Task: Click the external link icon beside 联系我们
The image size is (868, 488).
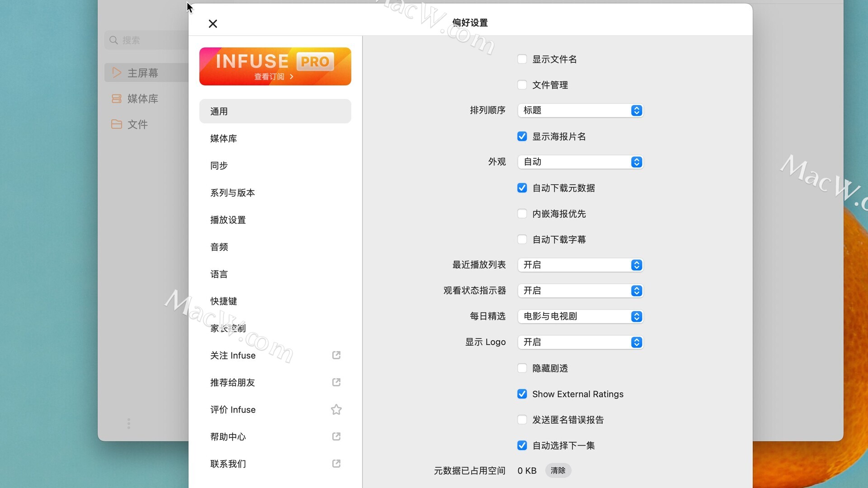Action: (x=336, y=464)
